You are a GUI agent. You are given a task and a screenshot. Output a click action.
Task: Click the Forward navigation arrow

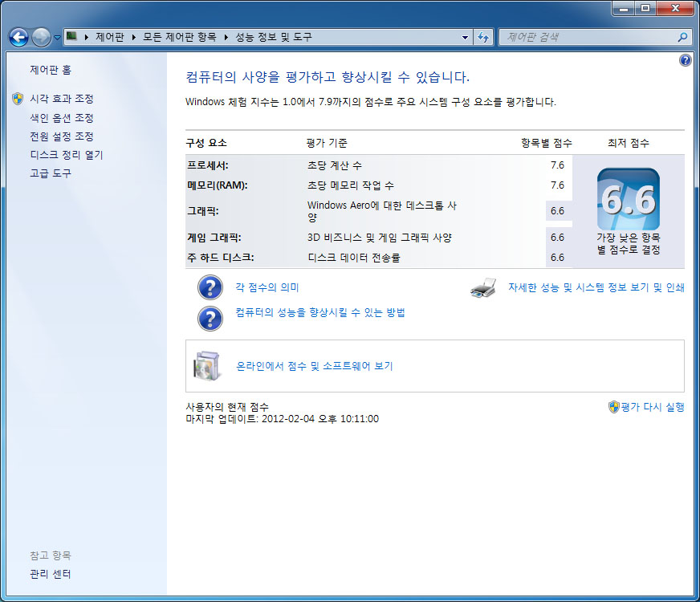pos(41,38)
